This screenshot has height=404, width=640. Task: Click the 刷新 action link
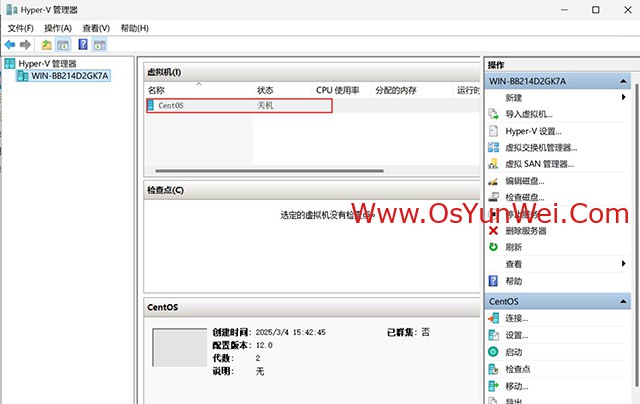click(513, 247)
